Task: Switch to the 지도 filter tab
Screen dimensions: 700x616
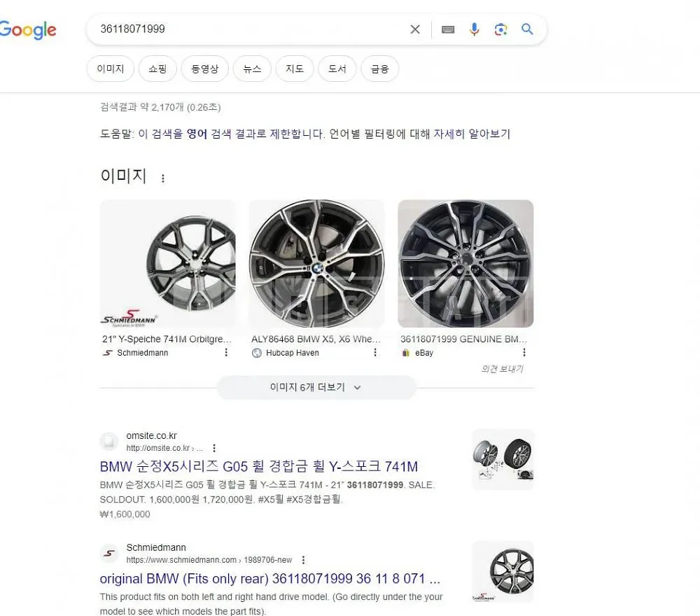Action: click(295, 69)
